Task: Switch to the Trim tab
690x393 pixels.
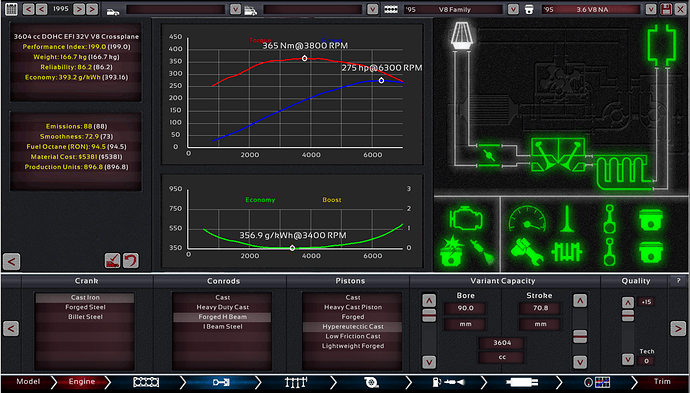Action: (662, 382)
